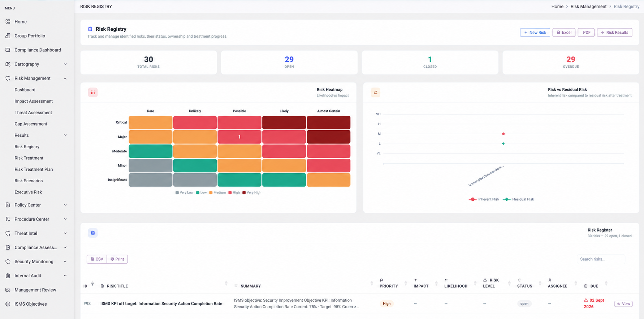This screenshot has width=644, height=319.
Task: Click the ISMS Objectives target icon
Action: pos(8,304)
